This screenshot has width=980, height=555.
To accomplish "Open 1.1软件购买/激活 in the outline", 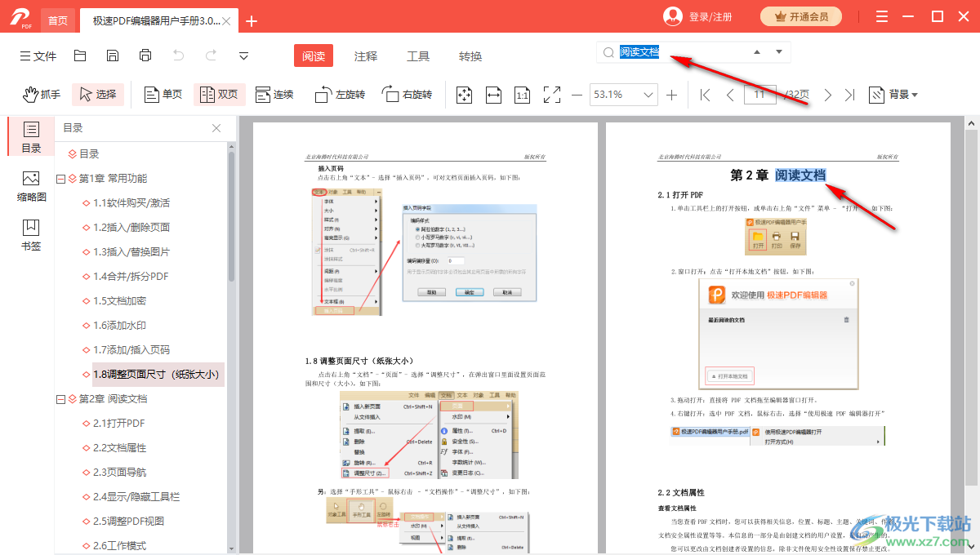I will click(x=131, y=202).
